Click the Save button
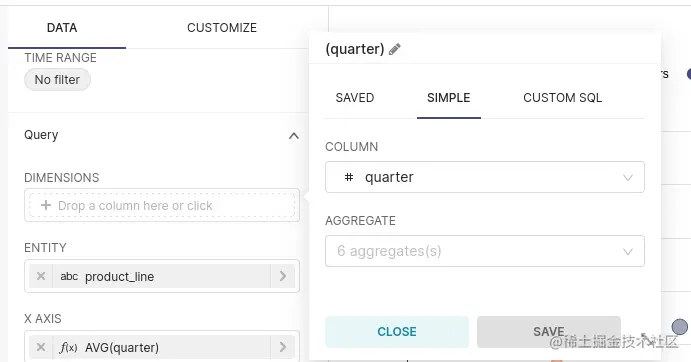 pyautogui.click(x=549, y=332)
